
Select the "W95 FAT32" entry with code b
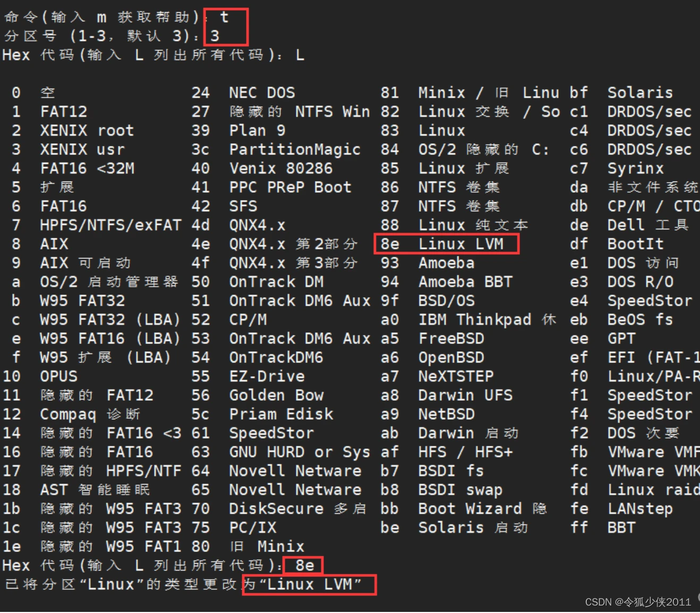tap(82, 301)
